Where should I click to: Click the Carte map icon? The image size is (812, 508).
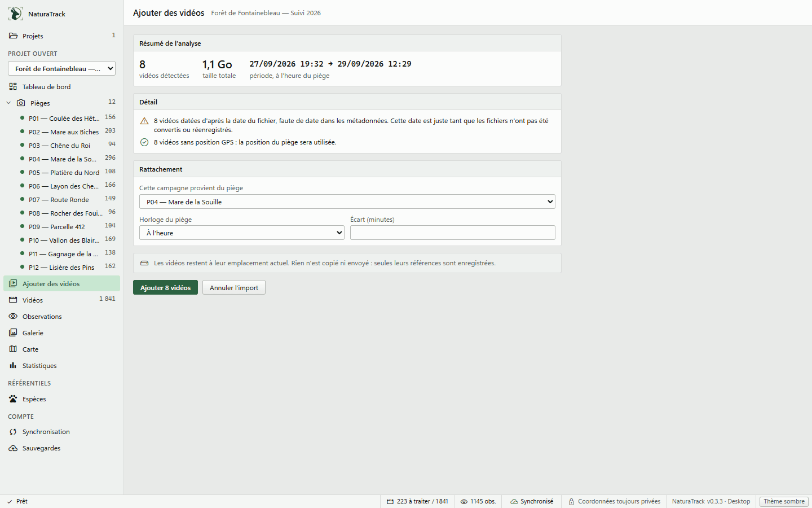[13, 349]
